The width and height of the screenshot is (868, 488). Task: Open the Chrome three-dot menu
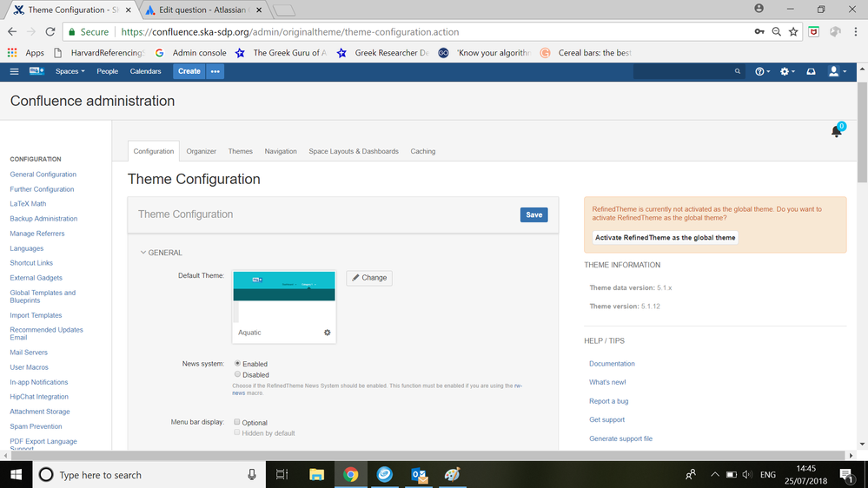[x=856, y=32]
